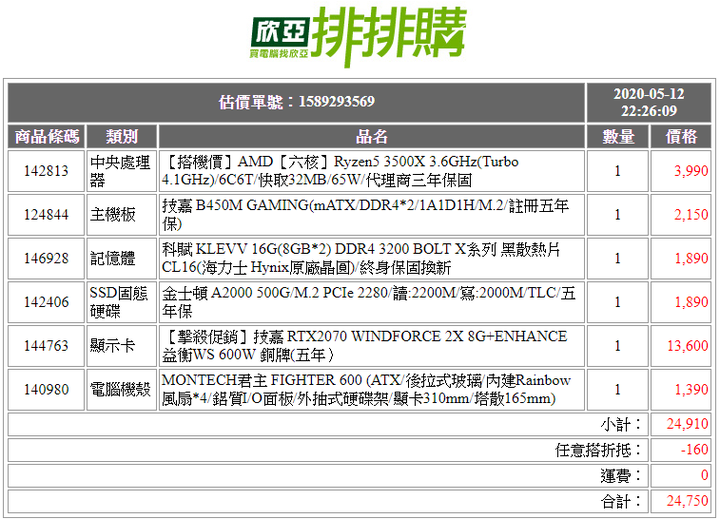Click the 技嘉 B450M GAMING product name

[x=365, y=214]
